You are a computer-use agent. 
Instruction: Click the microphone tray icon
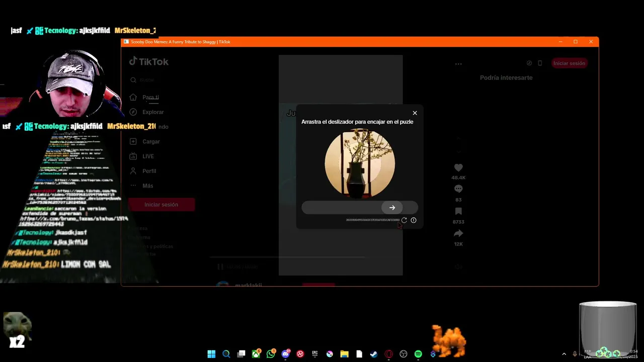pyautogui.click(x=575, y=354)
